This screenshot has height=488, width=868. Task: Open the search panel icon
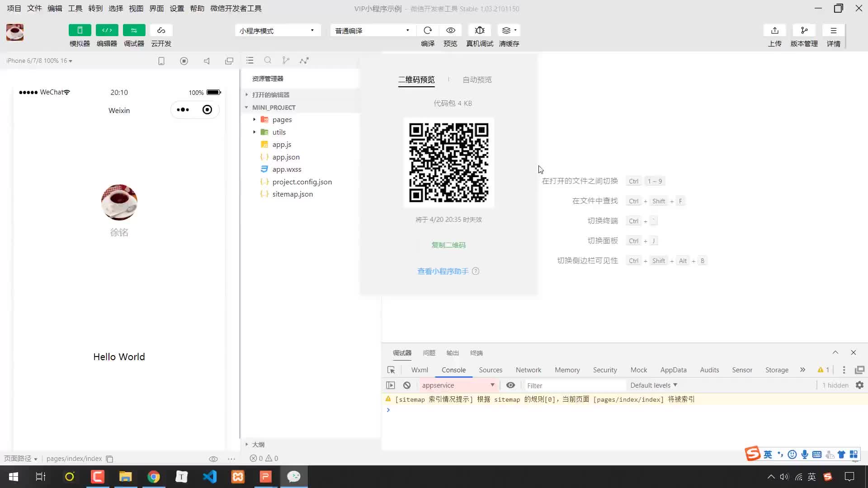pos(268,60)
